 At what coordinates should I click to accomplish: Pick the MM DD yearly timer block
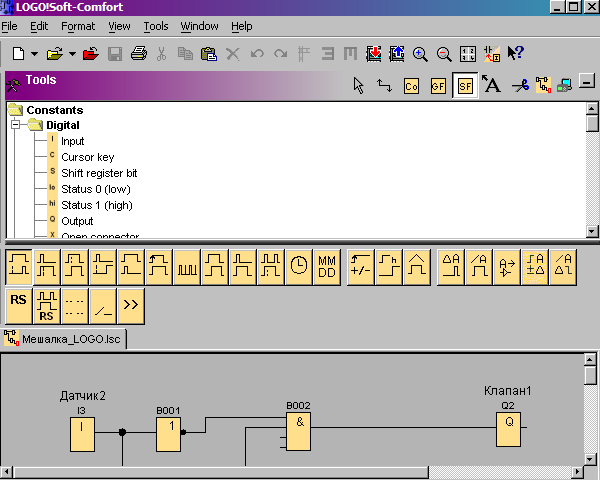click(x=327, y=267)
